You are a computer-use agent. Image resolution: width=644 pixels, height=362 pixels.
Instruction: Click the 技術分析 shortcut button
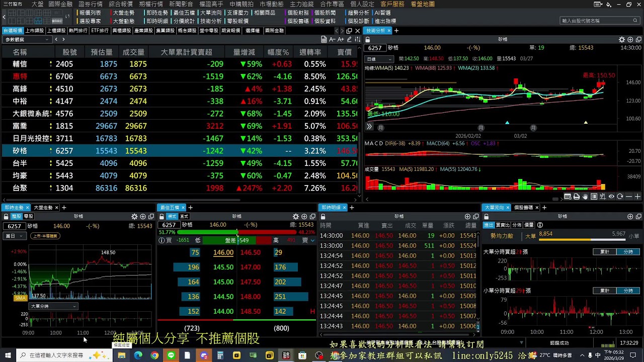pyautogui.click(x=211, y=21)
